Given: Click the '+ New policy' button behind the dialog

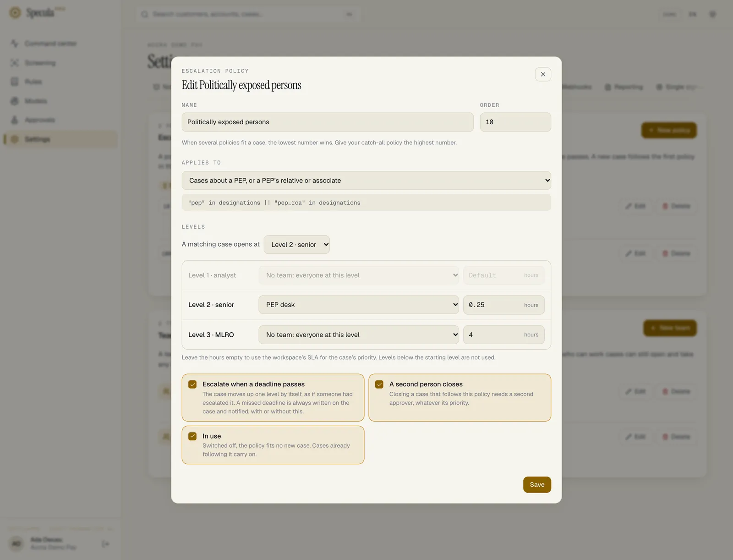Looking at the screenshot, I should (669, 130).
